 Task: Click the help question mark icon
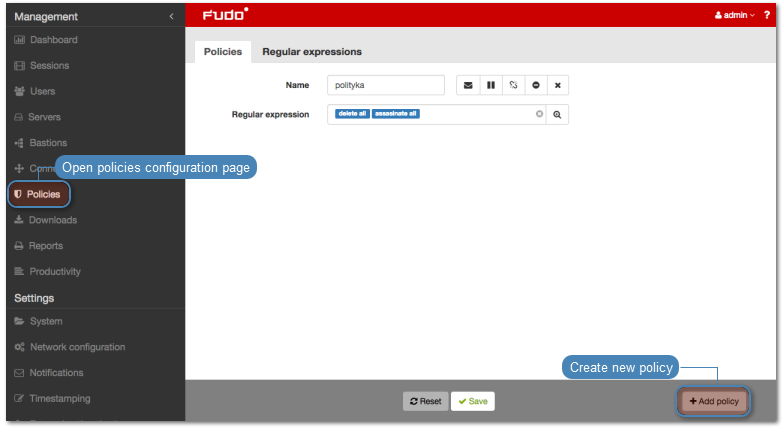point(767,15)
